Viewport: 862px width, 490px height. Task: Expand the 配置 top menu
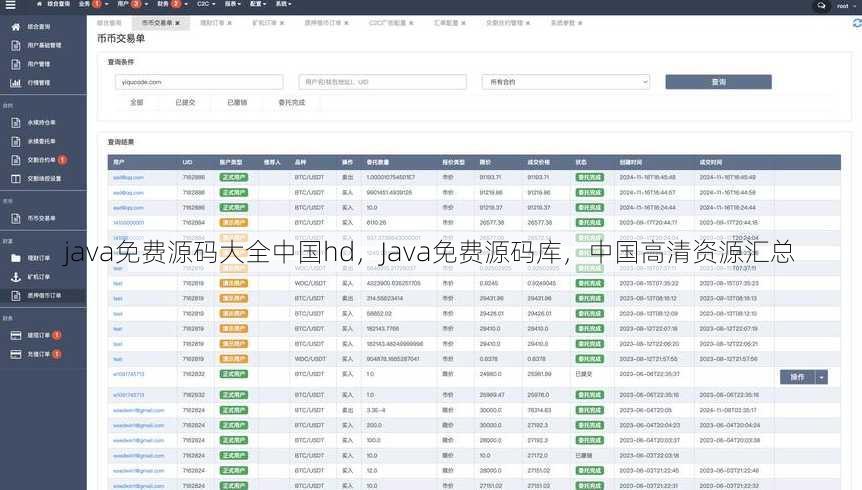[258, 4]
